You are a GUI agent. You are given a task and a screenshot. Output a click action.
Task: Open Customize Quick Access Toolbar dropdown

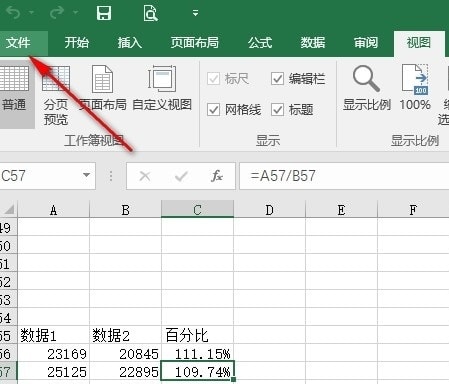tap(196, 13)
